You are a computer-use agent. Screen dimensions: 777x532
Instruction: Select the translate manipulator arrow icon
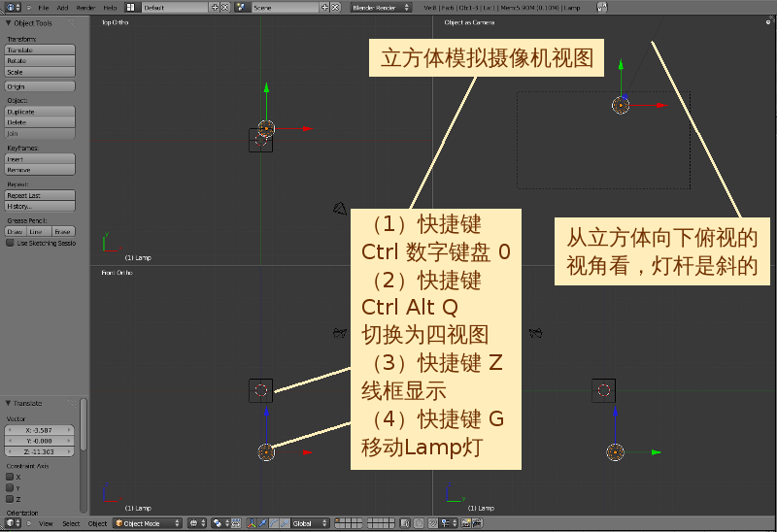[x=262, y=523]
